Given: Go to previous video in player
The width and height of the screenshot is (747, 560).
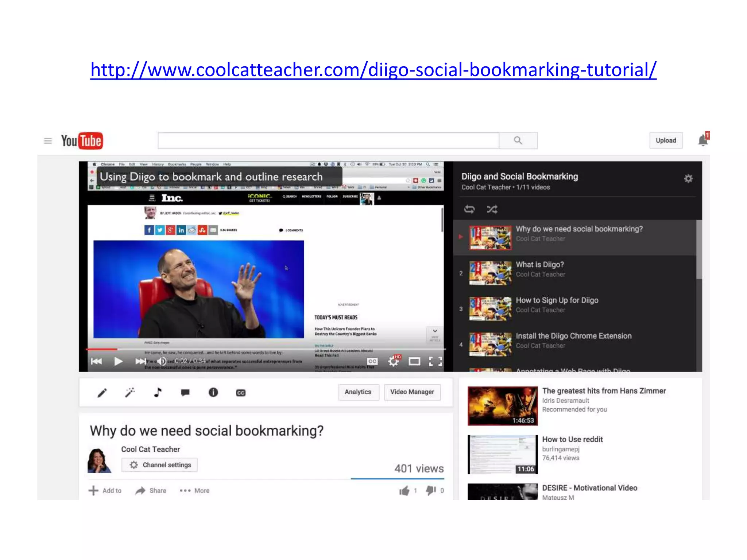Looking at the screenshot, I should (x=96, y=361).
